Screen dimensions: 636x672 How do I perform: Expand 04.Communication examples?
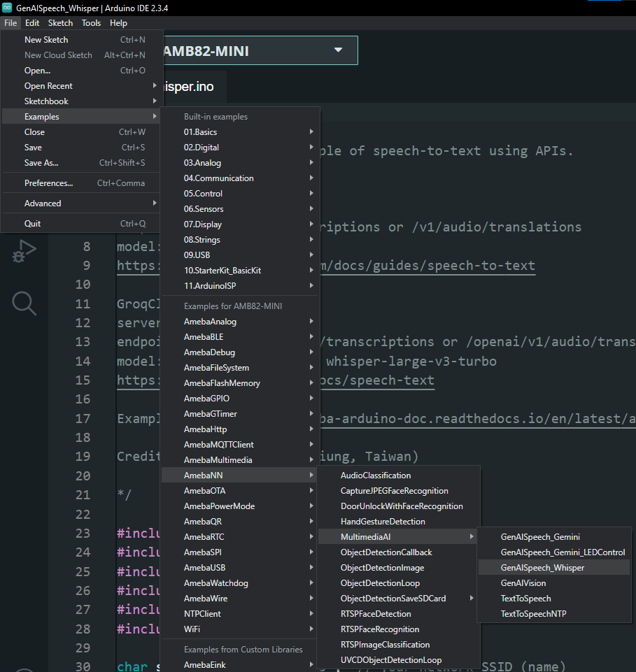240,178
